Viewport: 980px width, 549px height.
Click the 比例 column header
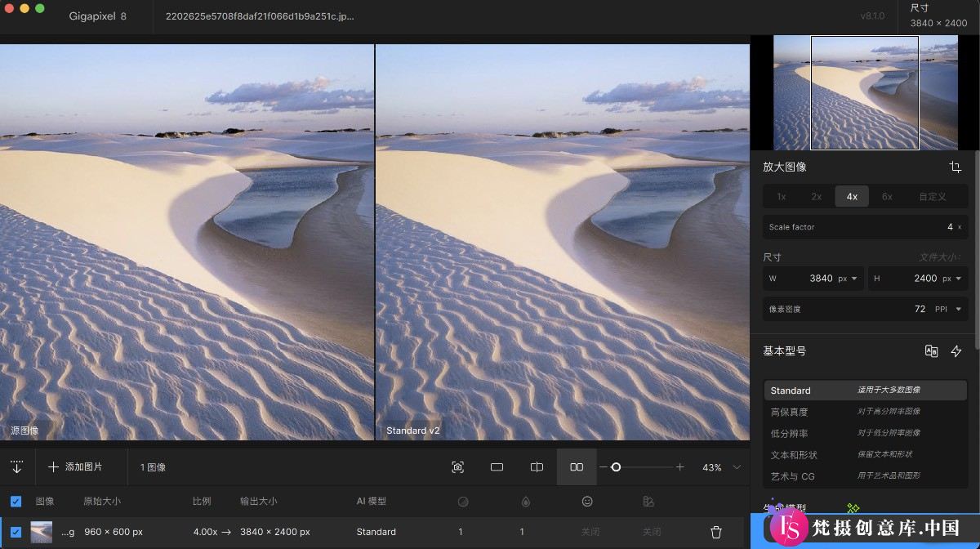pos(202,501)
